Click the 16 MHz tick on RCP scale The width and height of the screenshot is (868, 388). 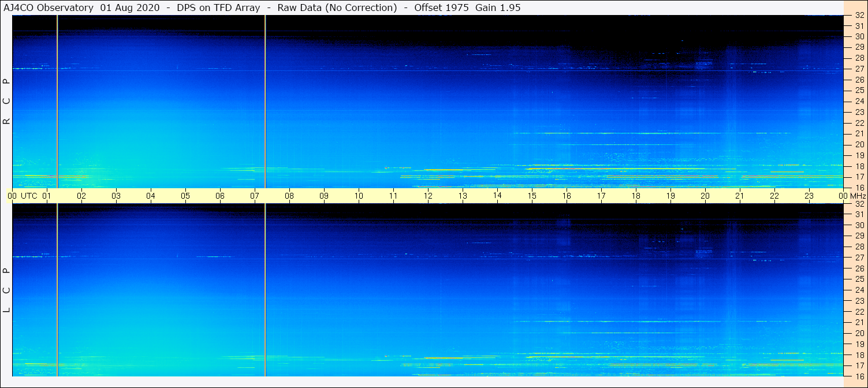pos(859,188)
